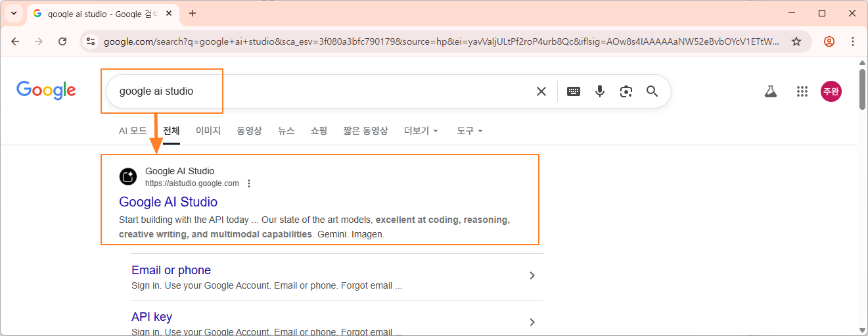Switch to the AI 모드 tab

pos(133,131)
